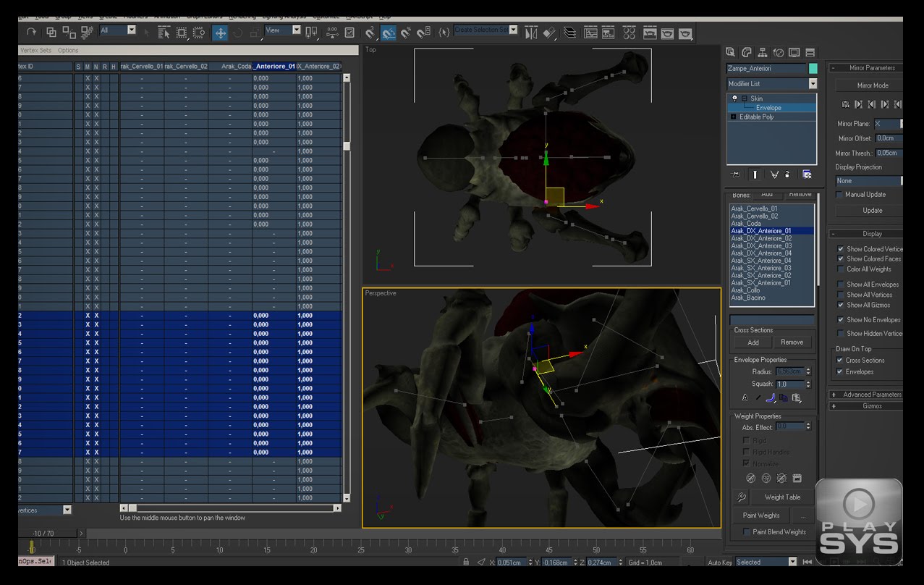
Task: Click the Align tool next to Mirror
Action: 549,33
